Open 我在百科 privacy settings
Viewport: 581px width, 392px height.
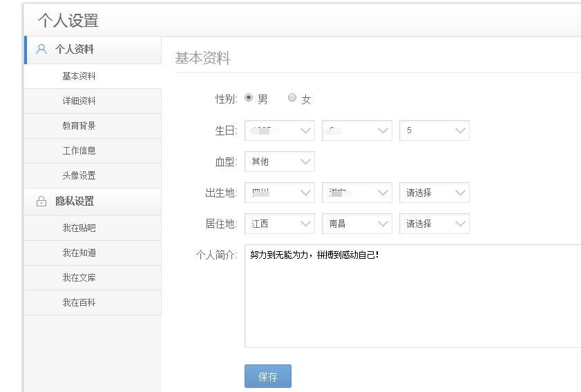point(93,303)
